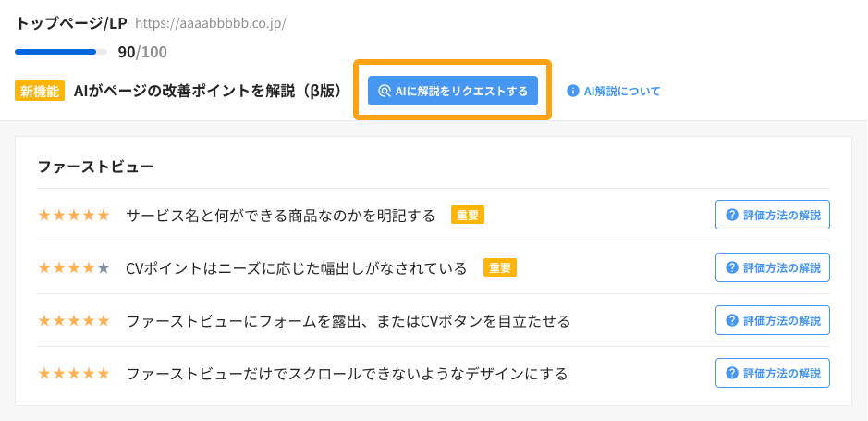
Task: Click the star rating of the サービス名 row
Action: click(74, 216)
